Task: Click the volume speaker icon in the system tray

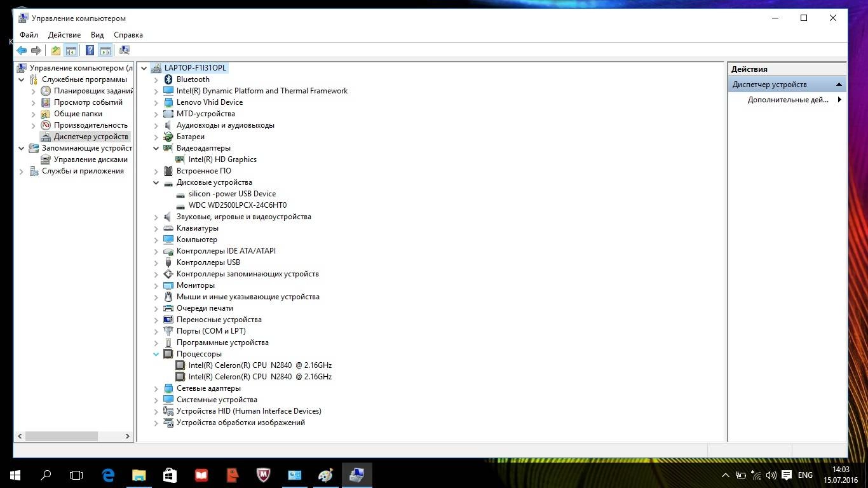Action: [x=771, y=475]
